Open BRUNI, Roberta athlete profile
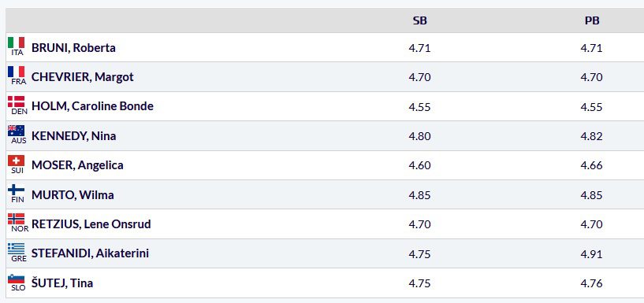The image size is (644, 303). click(73, 47)
